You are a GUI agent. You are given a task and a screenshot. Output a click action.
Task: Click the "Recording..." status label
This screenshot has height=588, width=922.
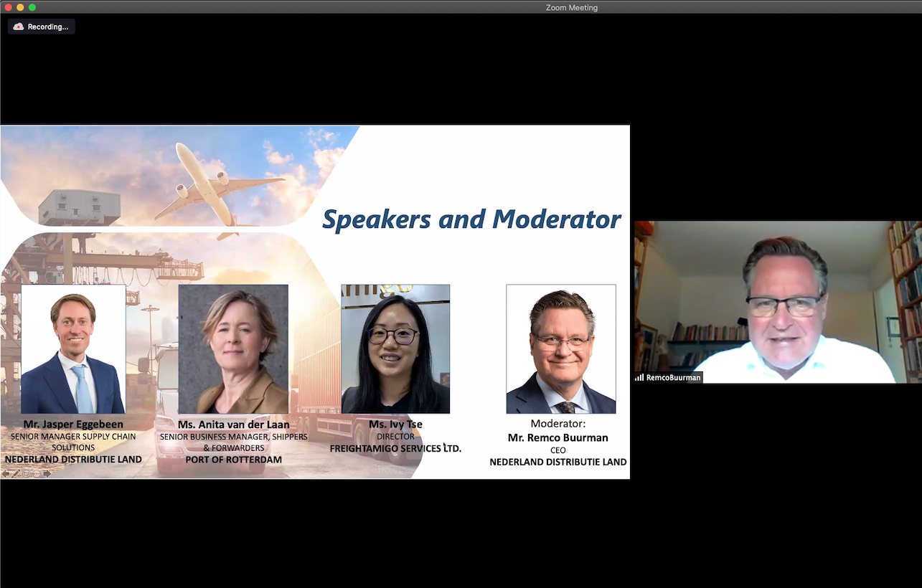pos(48,27)
